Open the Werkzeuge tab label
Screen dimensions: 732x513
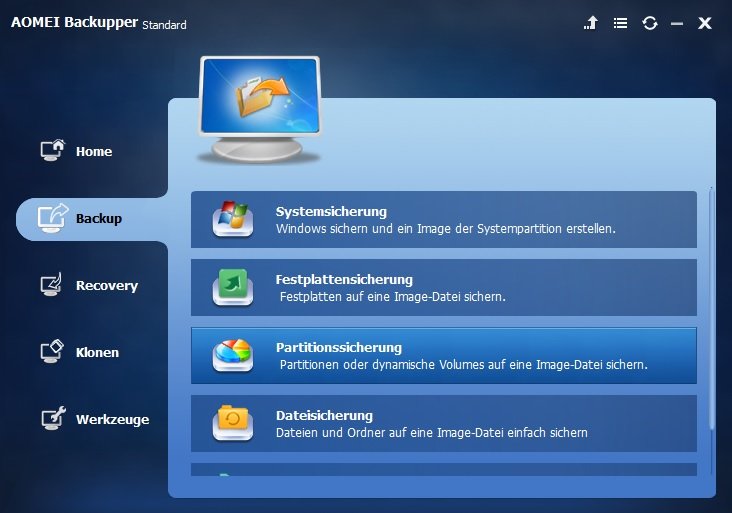point(113,420)
